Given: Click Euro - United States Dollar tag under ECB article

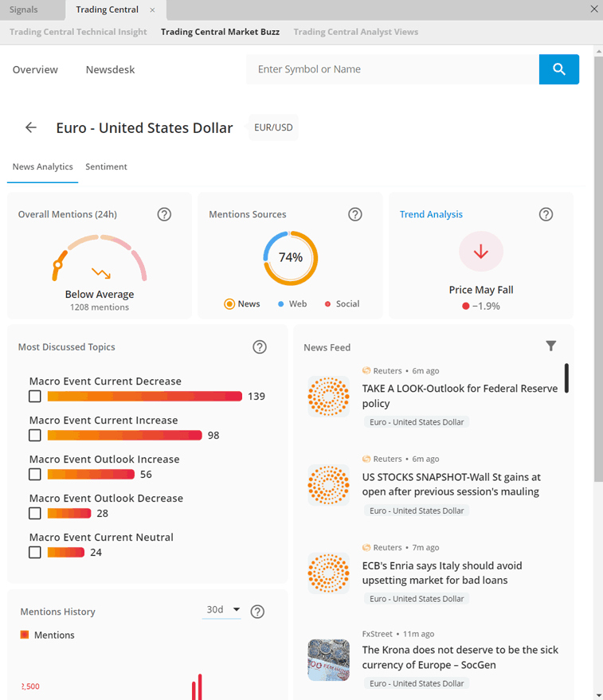Looking at the screenshot, I should [417, 599].
